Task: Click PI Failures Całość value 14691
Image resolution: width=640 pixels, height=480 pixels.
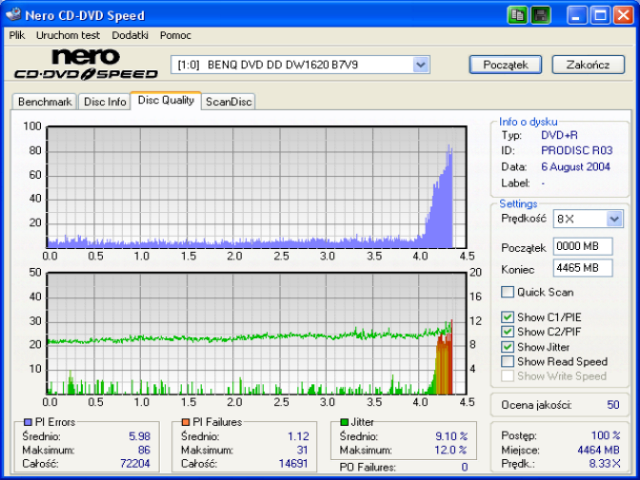Action: coord(293,464)
